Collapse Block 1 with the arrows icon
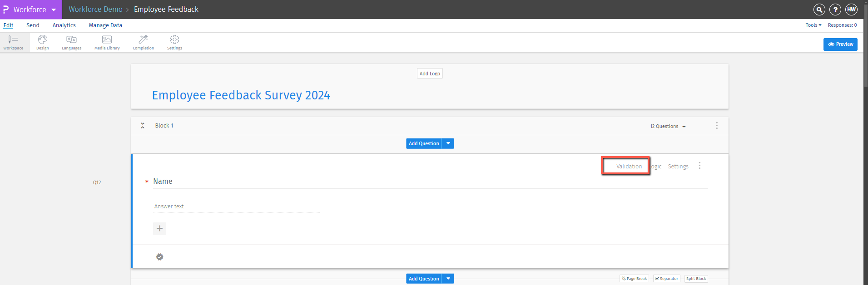The image size is (868, 285). pos(143,126)
